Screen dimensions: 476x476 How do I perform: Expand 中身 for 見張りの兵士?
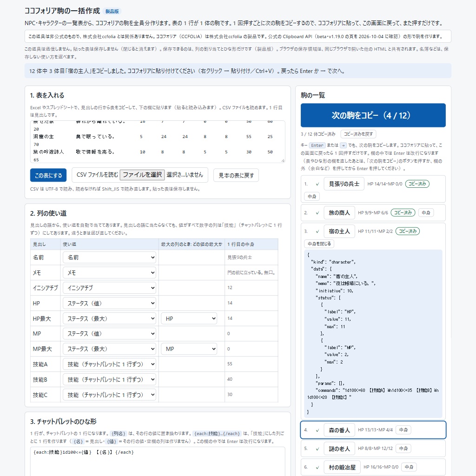click(312, 197)
